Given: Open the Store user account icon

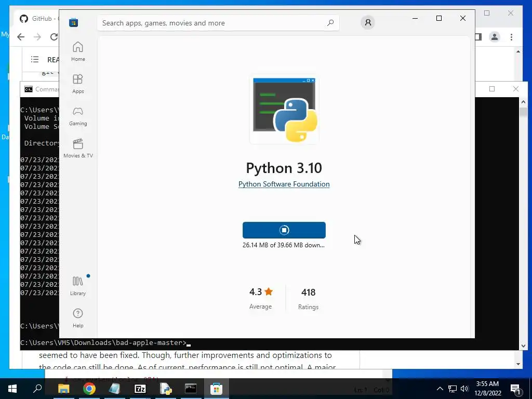Looking at the screenshot, I should tap(368, 23).
